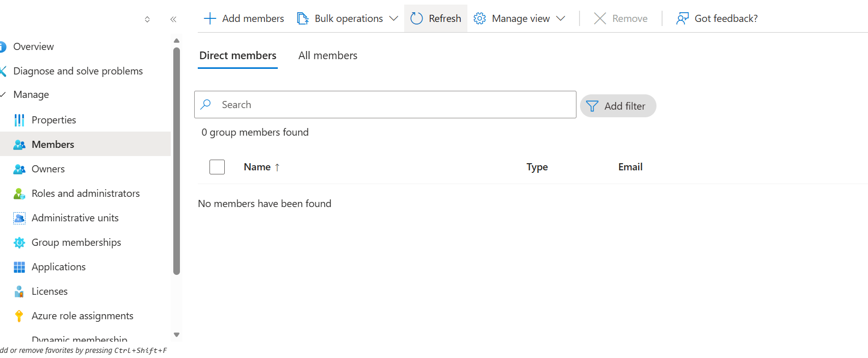
Task: Select the Direct members tab
Action: point(238,56)
